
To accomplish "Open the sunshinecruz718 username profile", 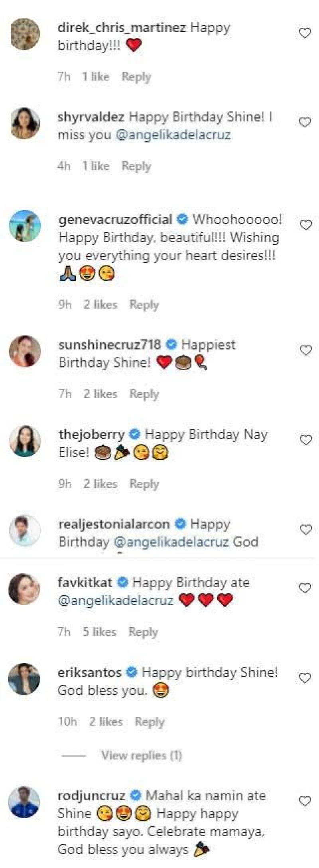I will click(x=109, y=344).
